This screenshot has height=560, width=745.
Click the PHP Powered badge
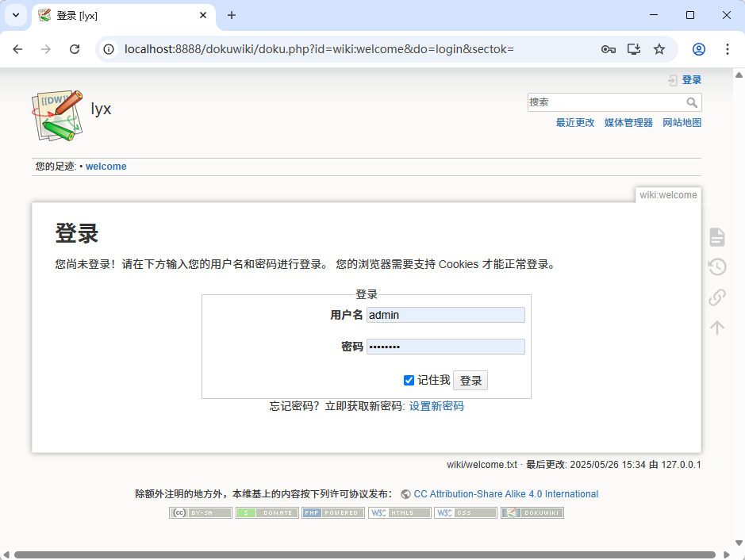(333, 512)
